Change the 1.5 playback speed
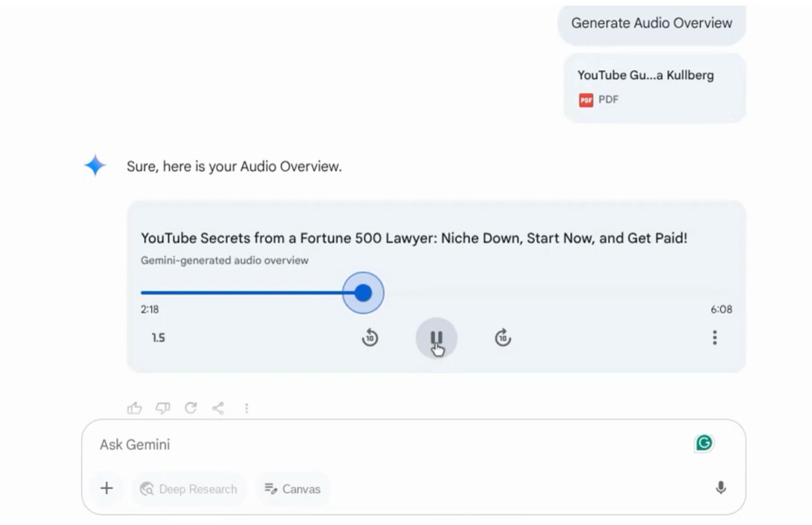This screenshot has height=525, width=812. [158, 338]
